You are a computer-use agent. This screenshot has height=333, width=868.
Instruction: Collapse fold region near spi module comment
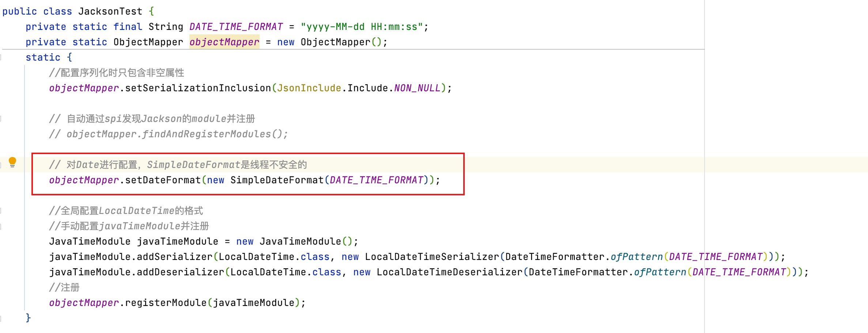(2, 118)
